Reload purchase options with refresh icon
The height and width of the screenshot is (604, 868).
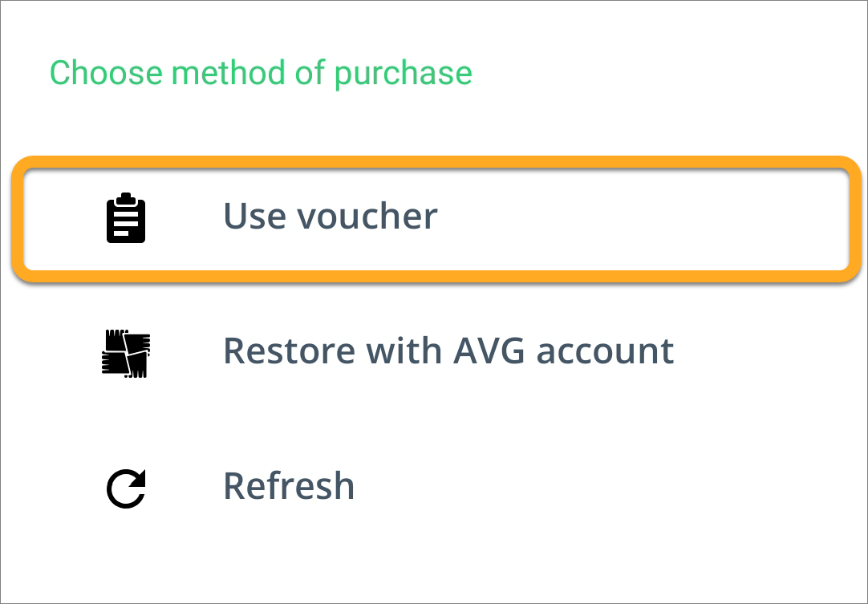[x=126, y=488]
